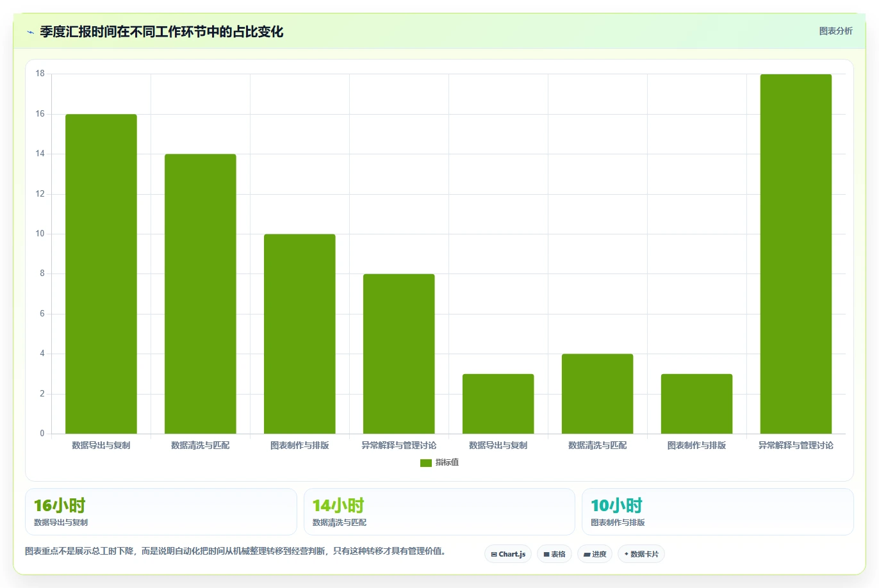Toggle the 指标值 legend item
This screenshot has width=879, height=588.
tap(439, 462)
